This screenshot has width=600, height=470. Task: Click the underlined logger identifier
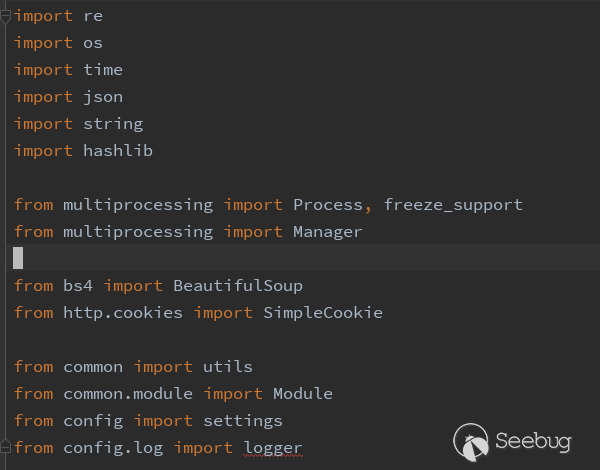tap(273, 448)
